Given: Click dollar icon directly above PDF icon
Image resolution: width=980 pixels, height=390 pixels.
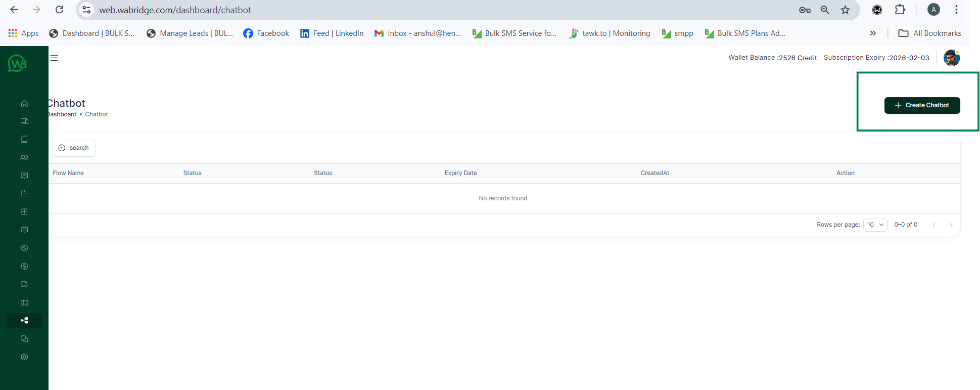Looking at the screenshot, I should (x=24, y=266).
